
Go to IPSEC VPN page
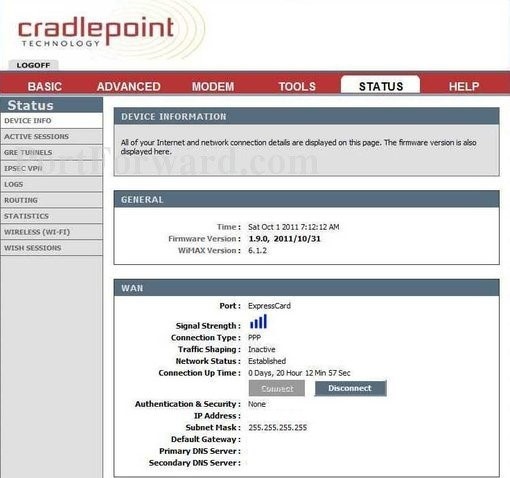51,169
